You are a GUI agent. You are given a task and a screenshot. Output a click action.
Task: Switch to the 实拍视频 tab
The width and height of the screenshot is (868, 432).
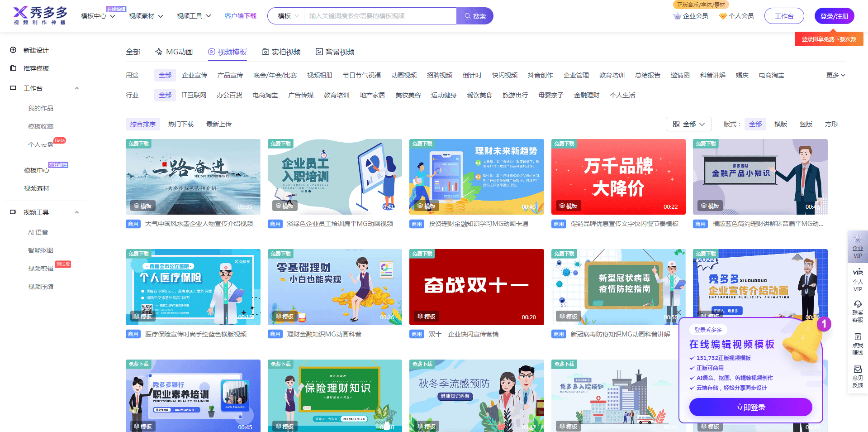[x=281, y=52]
